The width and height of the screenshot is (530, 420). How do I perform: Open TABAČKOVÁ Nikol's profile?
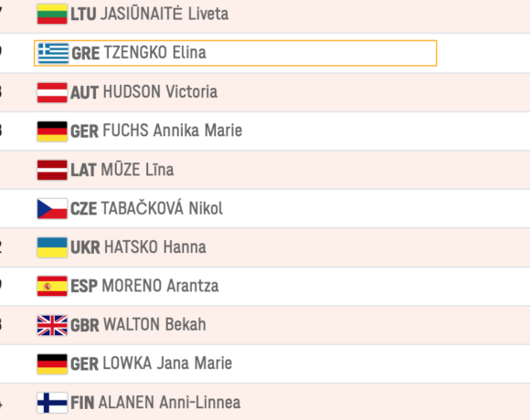pos(162,207)
